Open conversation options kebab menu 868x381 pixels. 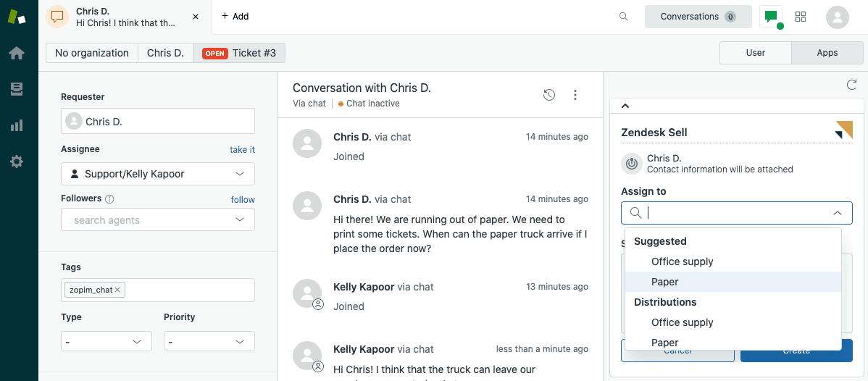pyautogui.click(x=575, y=95)
